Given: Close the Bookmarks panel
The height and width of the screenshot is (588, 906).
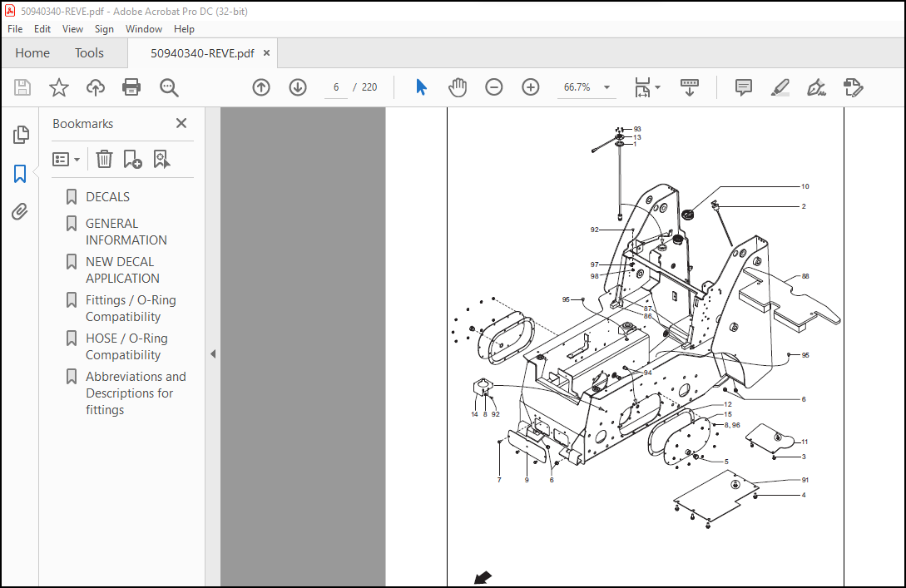Looking at the screenshot, I should click(181, 123).
